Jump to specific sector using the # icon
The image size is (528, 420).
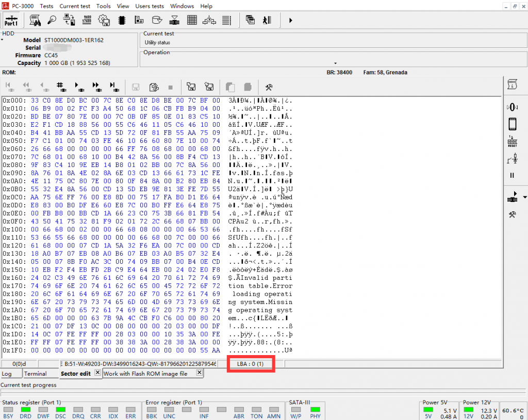[x=60, y=87]
